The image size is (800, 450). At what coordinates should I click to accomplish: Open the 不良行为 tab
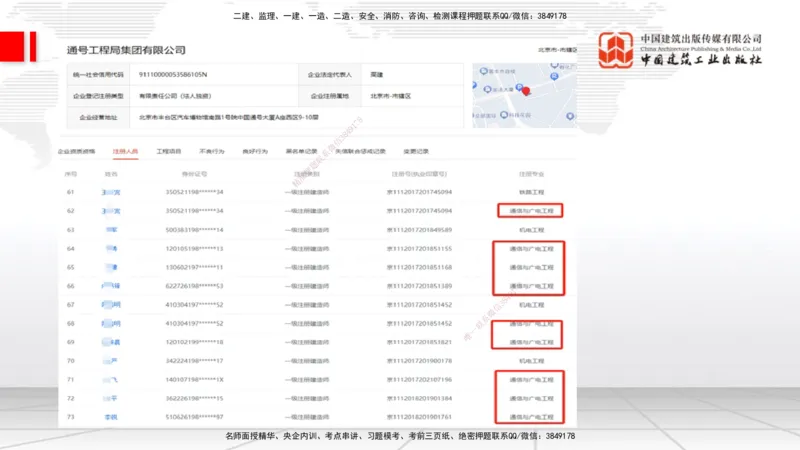212,152
